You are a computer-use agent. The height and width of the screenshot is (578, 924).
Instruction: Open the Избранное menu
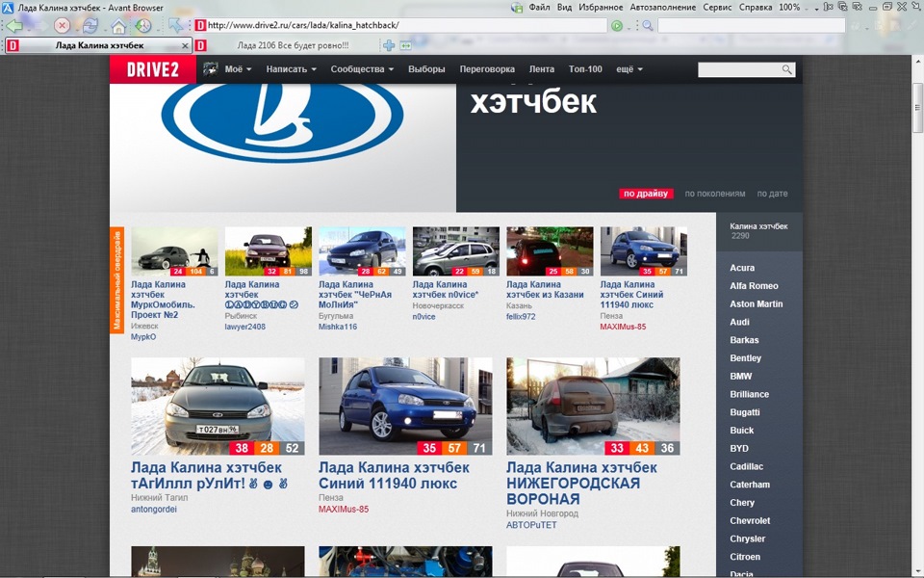601,7
